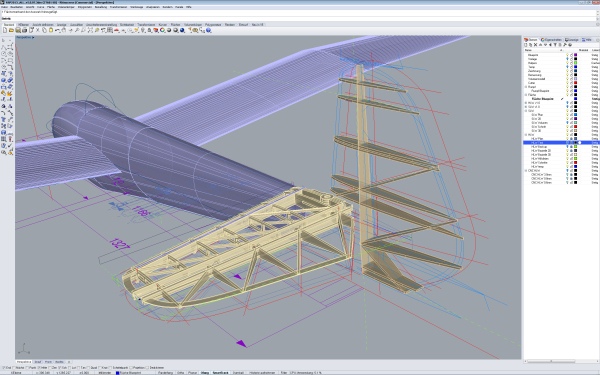The image size is (600, 375).
Task: Click the Copy icon in Standard toolbar
Action: 44,30
